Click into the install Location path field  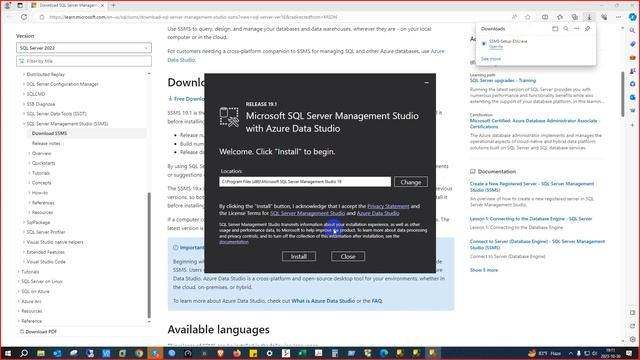coord(304,182)
